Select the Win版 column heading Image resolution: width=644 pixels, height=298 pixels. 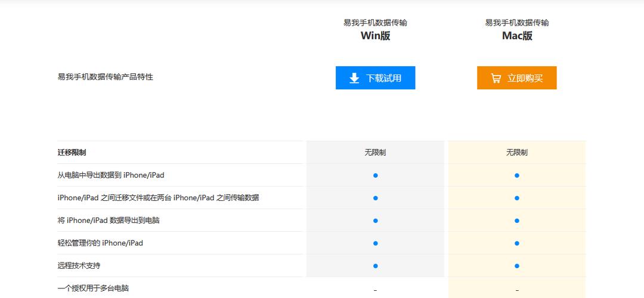point(376,36)
